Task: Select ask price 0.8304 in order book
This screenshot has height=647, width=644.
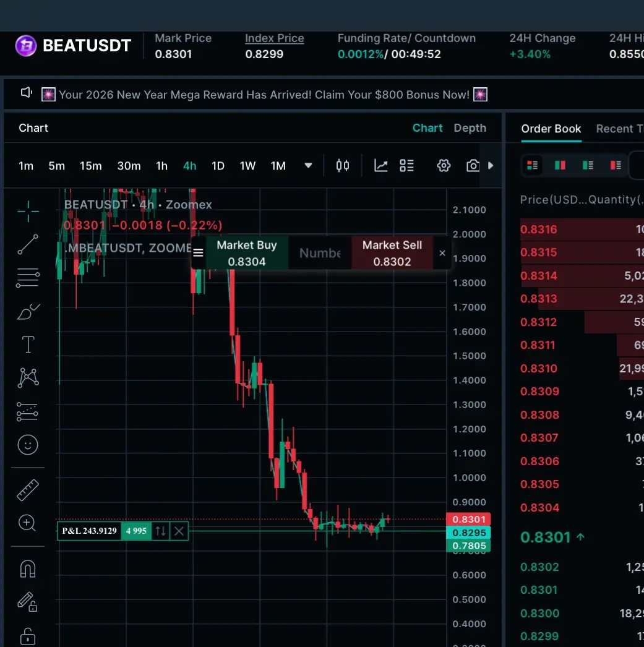Action: coord(539,508)
